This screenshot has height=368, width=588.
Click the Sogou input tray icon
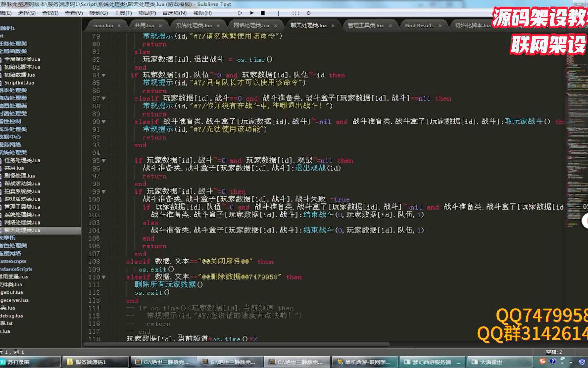[x=543, y=361]
